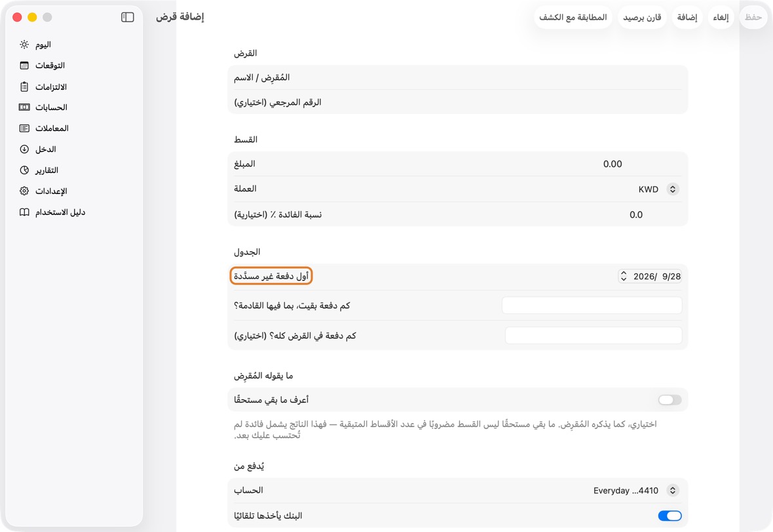Click the يُدفع من heading
This screenshot has width=773, height=532.
tap(249, 466)
